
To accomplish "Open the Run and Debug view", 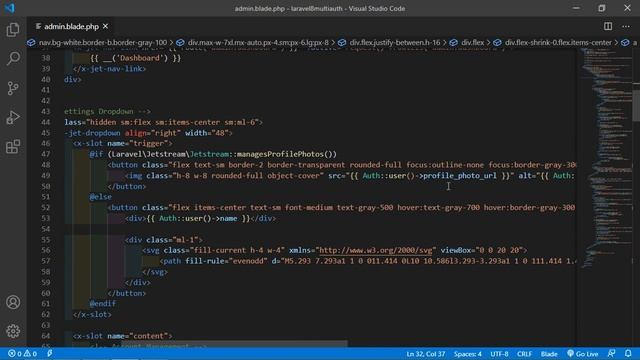I will [13, 118].
